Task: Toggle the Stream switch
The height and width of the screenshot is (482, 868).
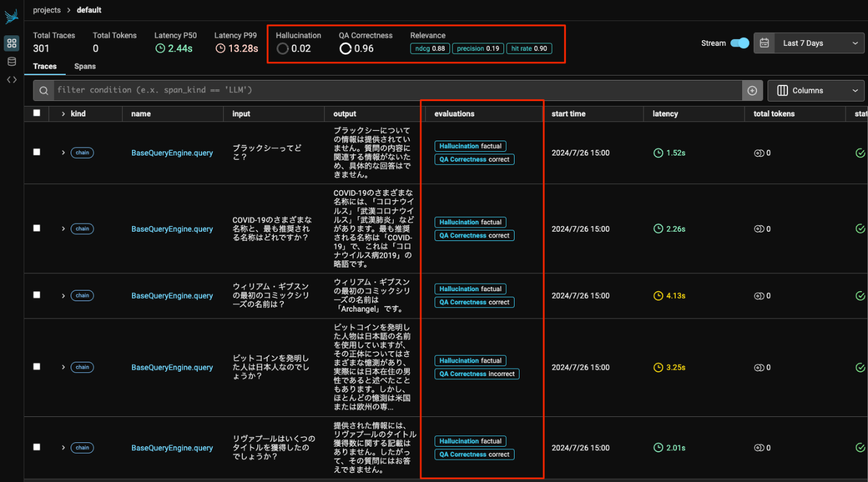Action: (x=740, y=43)
